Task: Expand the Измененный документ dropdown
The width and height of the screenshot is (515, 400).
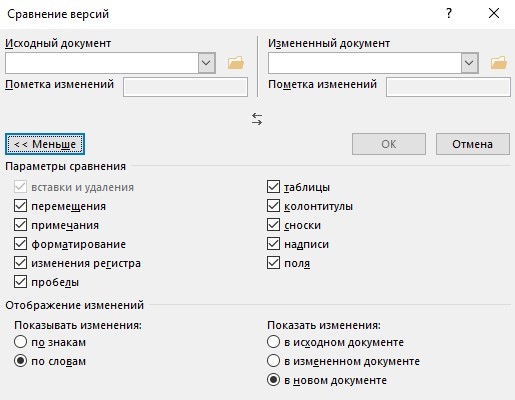Action: (469, 63)
